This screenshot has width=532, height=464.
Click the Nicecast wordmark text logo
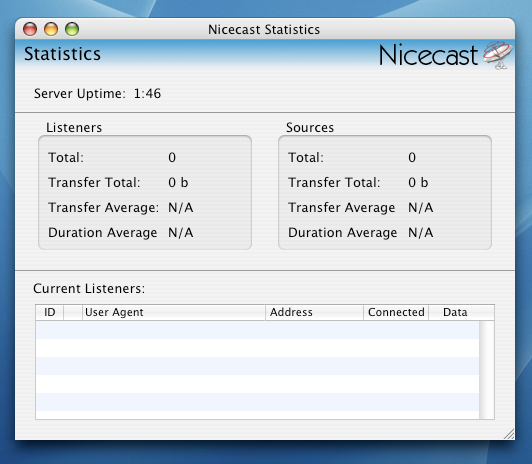point(429,55)
